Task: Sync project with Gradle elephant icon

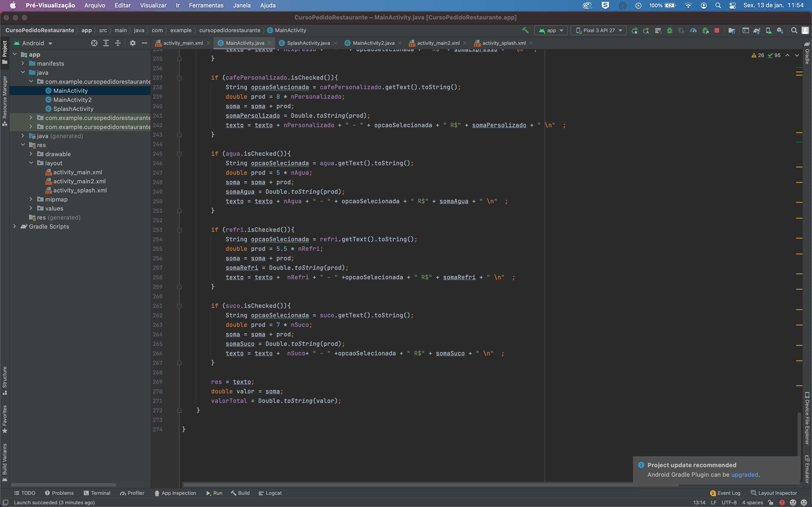Action: (757, 30)
